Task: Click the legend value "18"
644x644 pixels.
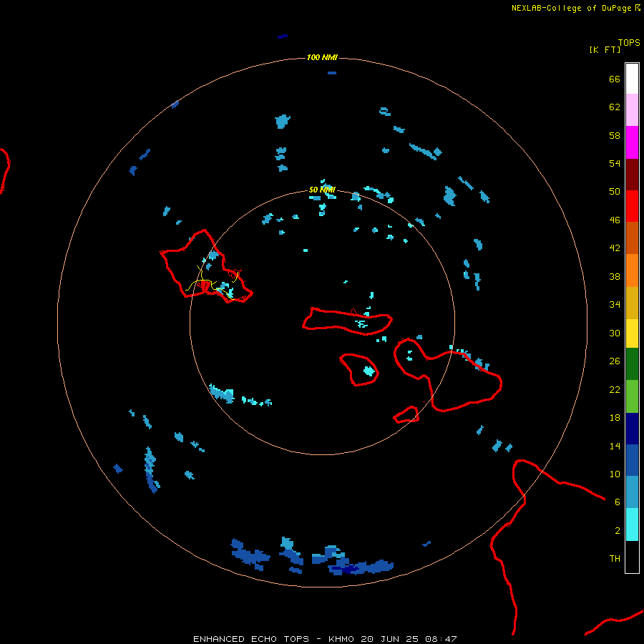Action: [x=615, y=418]
